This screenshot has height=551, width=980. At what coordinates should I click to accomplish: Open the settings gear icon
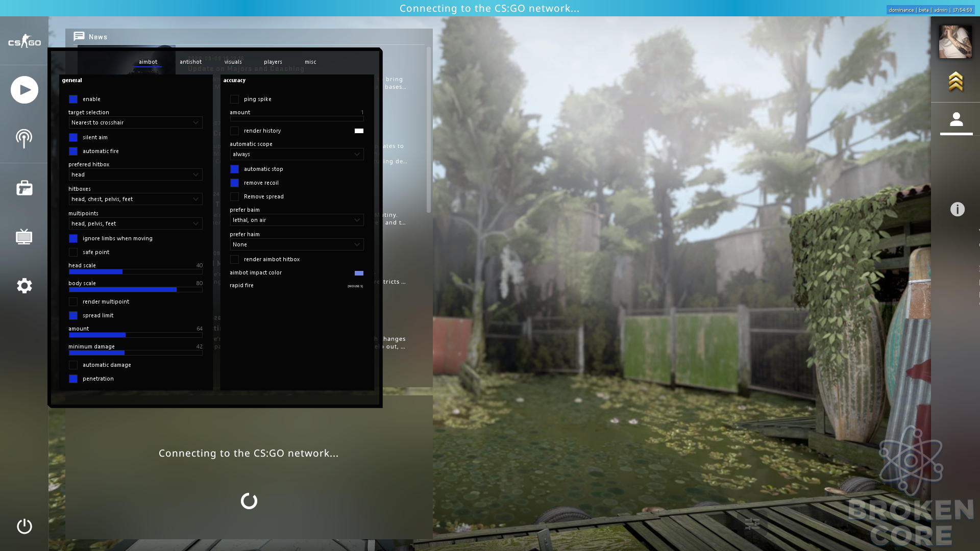pyautogui.click(x=24, y=286)
